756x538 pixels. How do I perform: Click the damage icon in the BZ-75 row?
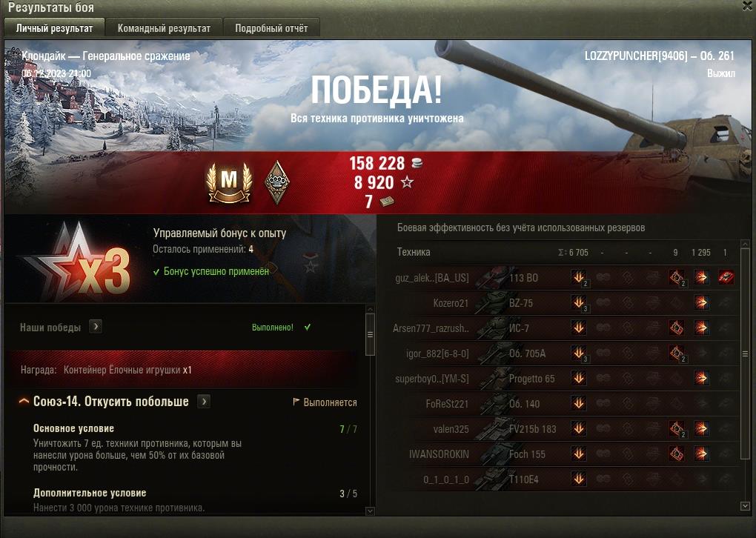(x=579, y=303)
